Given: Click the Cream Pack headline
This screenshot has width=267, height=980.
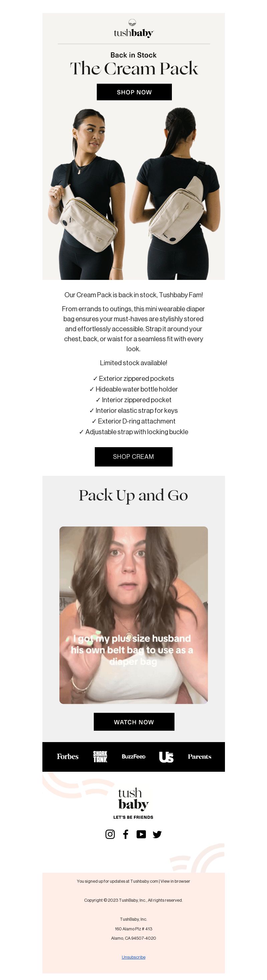Looking at the screenshot, I should tap(134, 69).
